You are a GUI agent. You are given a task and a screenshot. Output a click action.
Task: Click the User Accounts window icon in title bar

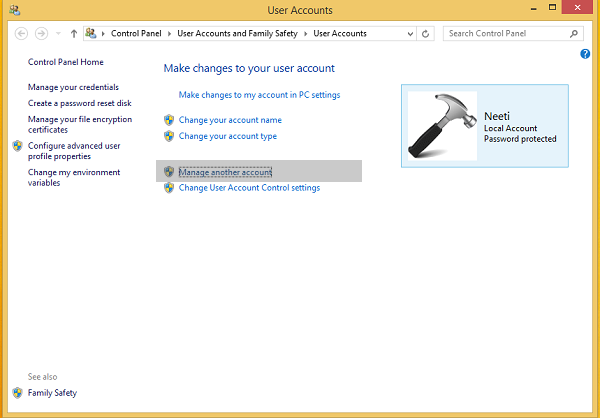pyautogui.click(x=12, y=10)
